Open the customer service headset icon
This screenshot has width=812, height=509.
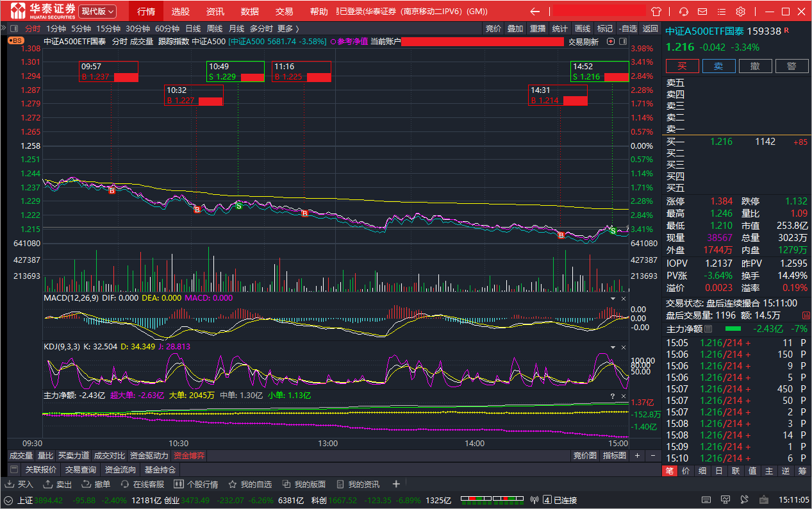tap(684, 12)
